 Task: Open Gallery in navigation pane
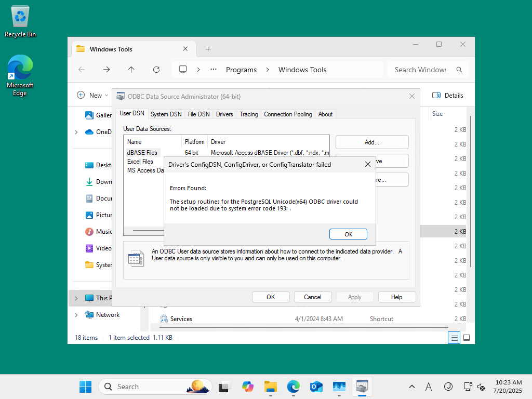pos(98,115)
